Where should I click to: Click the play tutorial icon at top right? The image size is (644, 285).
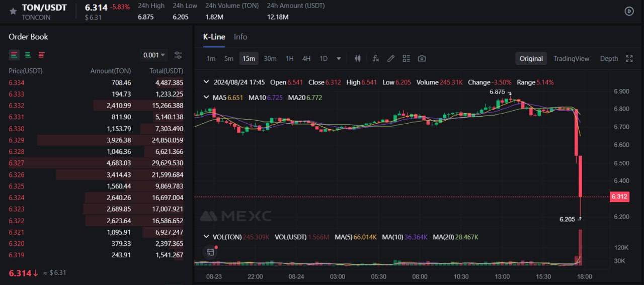click(x=629, y=11)
